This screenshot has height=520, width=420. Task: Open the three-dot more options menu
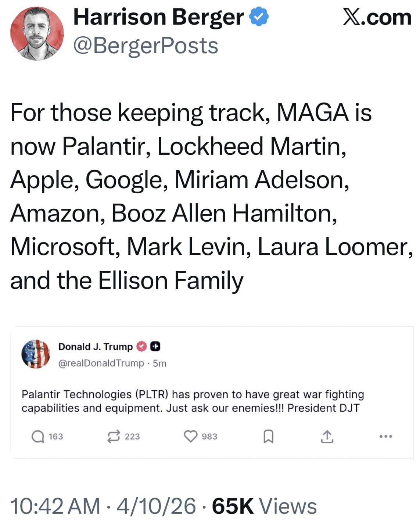pos(386,437)
